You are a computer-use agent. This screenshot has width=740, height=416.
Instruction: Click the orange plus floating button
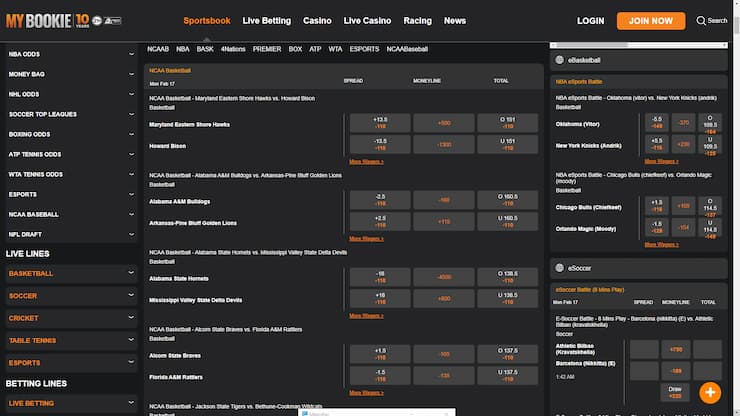point(710,392)
